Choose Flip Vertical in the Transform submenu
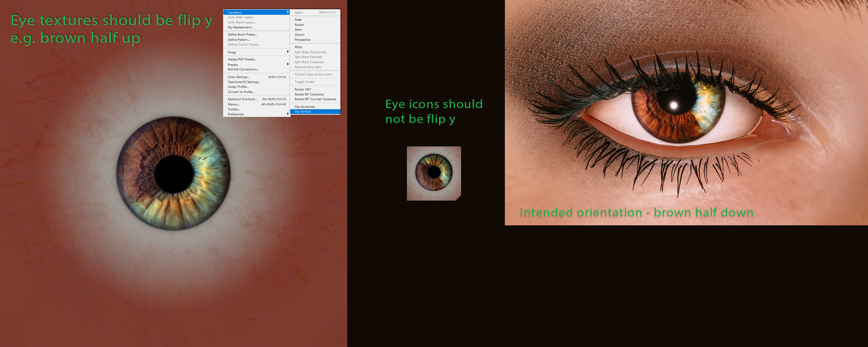 point(302,111)
